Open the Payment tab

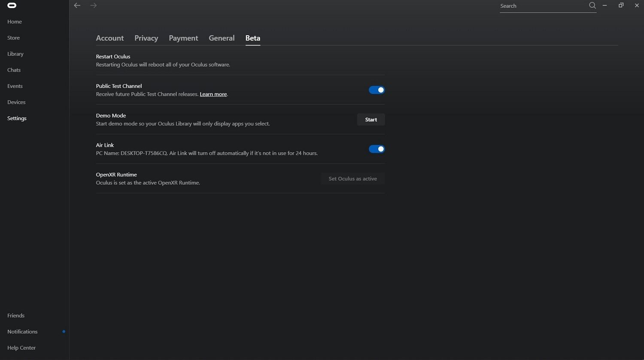pyautogui.click(x=183, y=38)
